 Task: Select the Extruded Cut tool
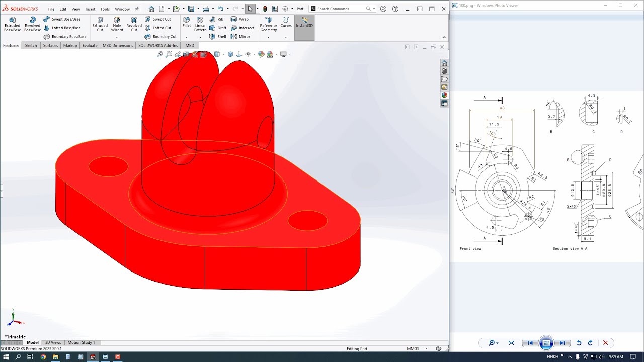pos(100,24)
